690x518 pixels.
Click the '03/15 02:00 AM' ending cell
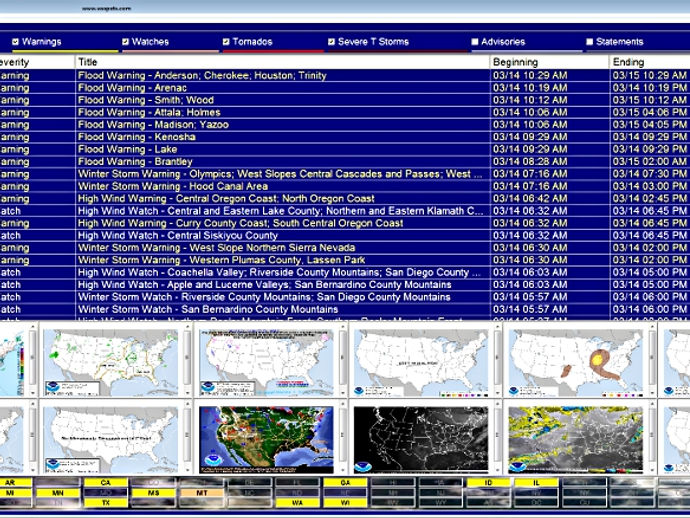[650, 162]
